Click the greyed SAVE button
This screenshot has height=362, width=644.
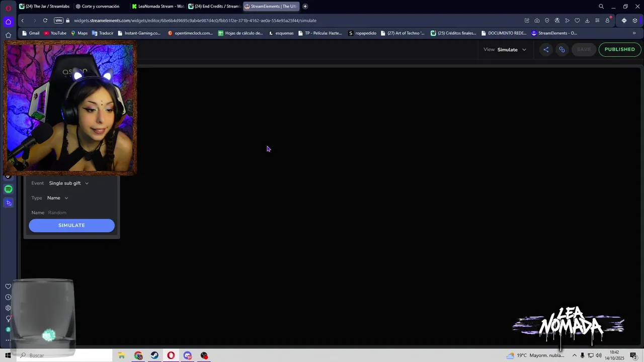pos(584,49)
